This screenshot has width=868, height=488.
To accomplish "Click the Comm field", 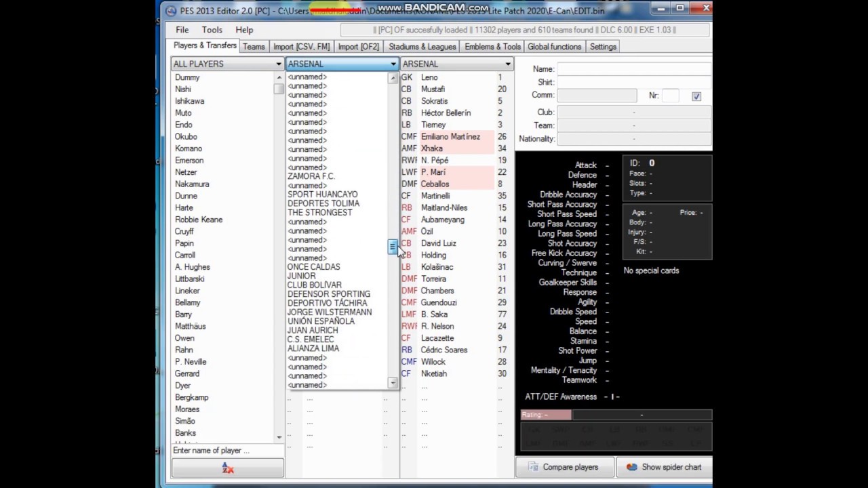I will pos(597,96).
